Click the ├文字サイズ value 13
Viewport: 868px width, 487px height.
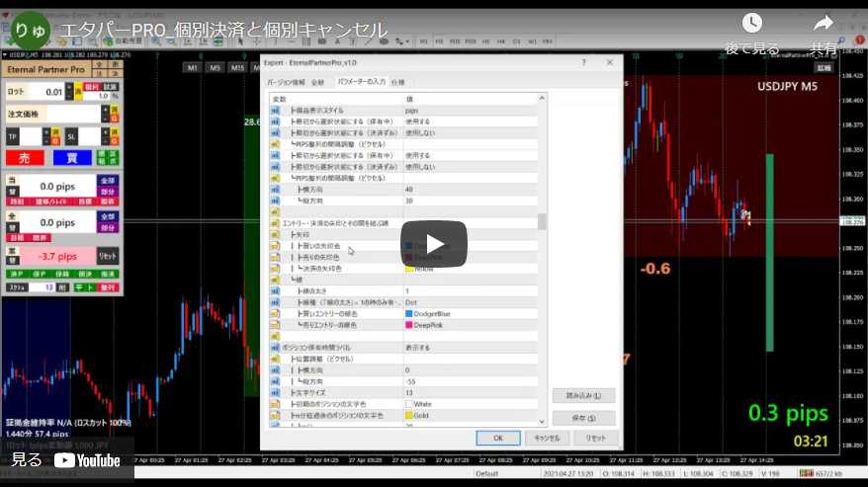pyautogui.click(x=409, y=392)
